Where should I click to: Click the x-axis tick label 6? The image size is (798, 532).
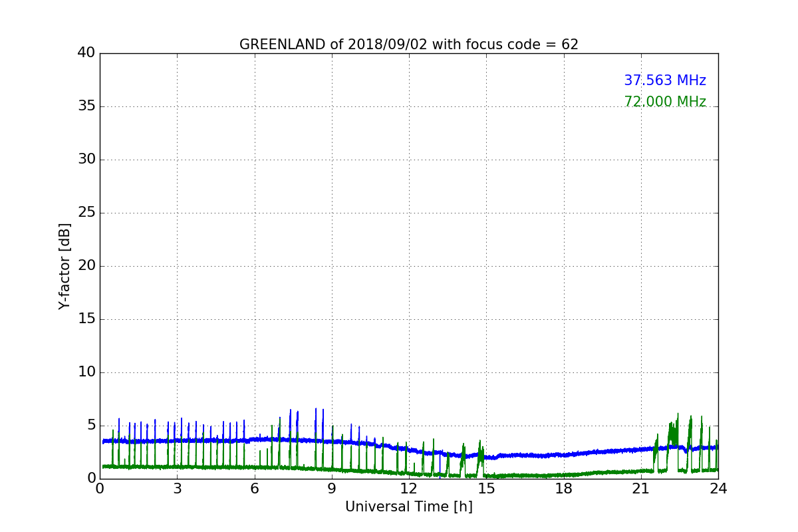tap(255, 488)
